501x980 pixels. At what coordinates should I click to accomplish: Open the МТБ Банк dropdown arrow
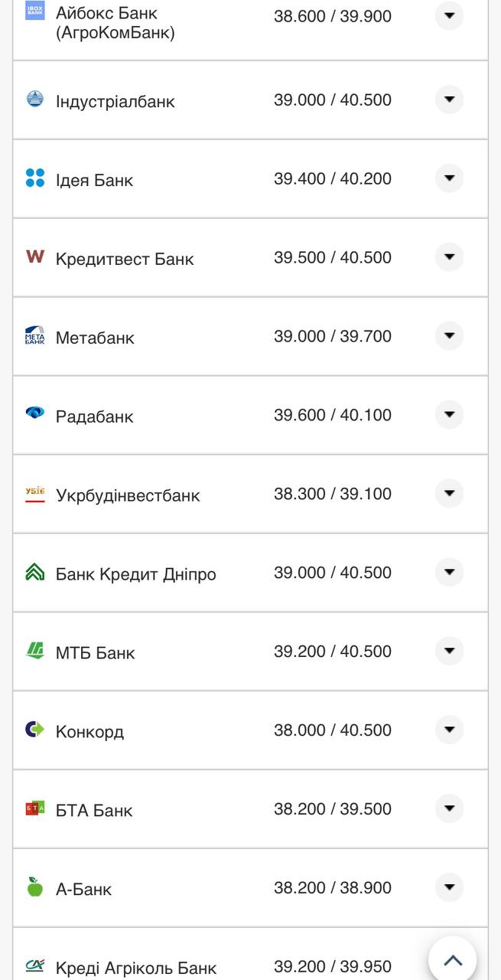click(449, 651)
